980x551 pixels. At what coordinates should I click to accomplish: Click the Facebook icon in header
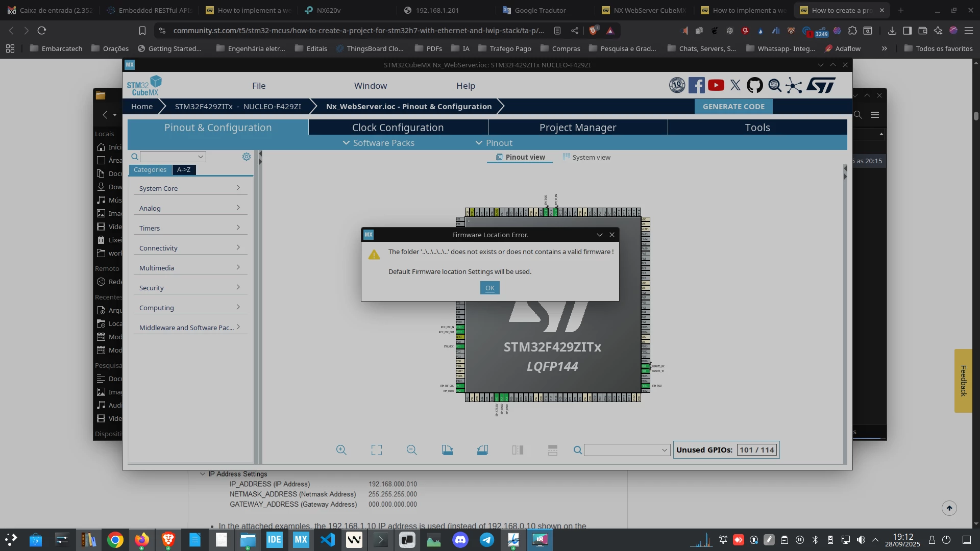coord(696,85)
